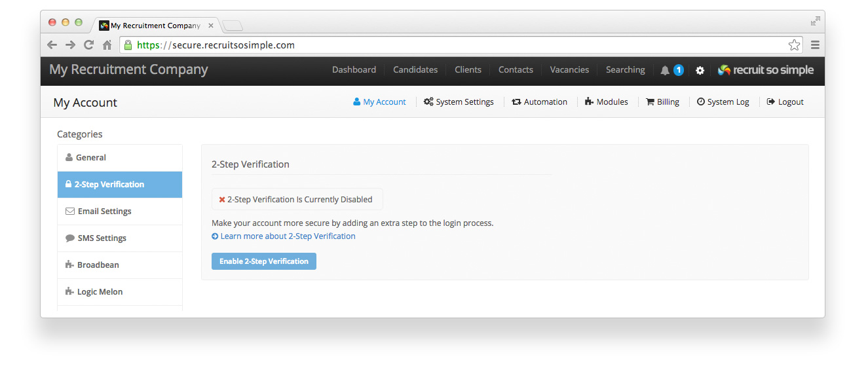Go to Candidates section
868x368 pixels.
pos(415,69)
